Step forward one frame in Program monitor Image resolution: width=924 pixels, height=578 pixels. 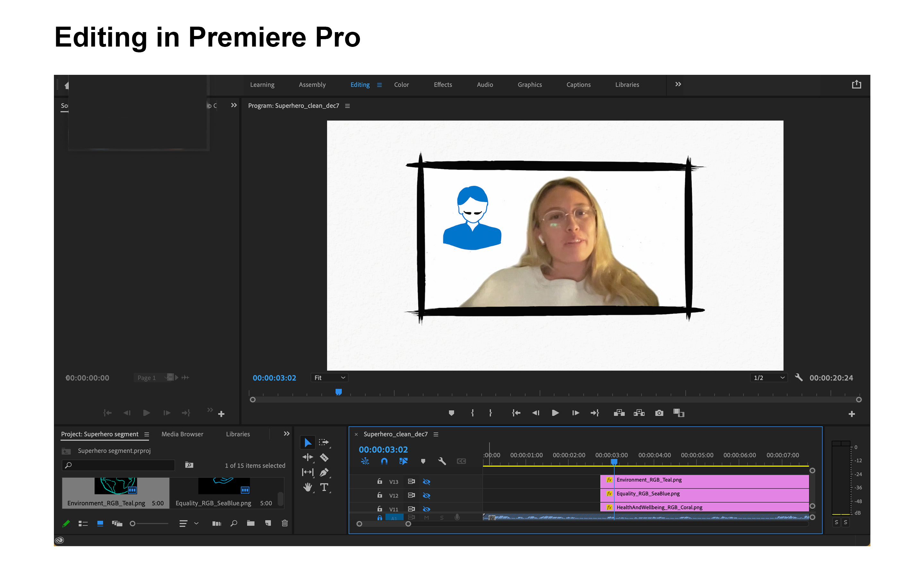(575, 413)
